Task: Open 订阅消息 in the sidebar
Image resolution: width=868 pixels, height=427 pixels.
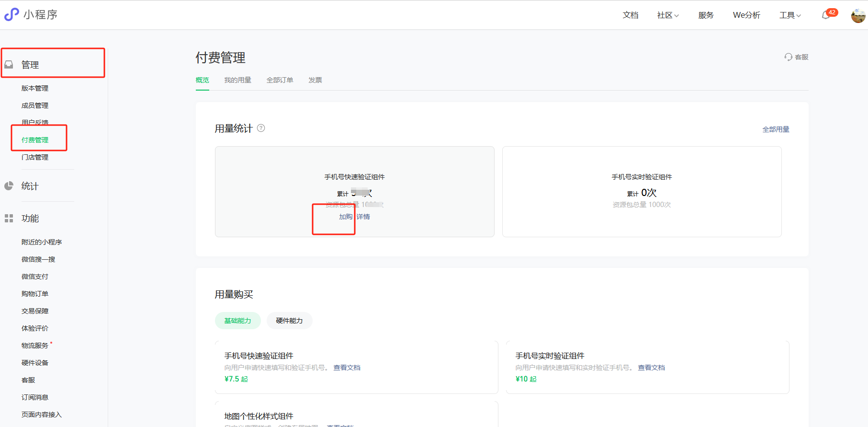Action: click(x=35, y=397)
